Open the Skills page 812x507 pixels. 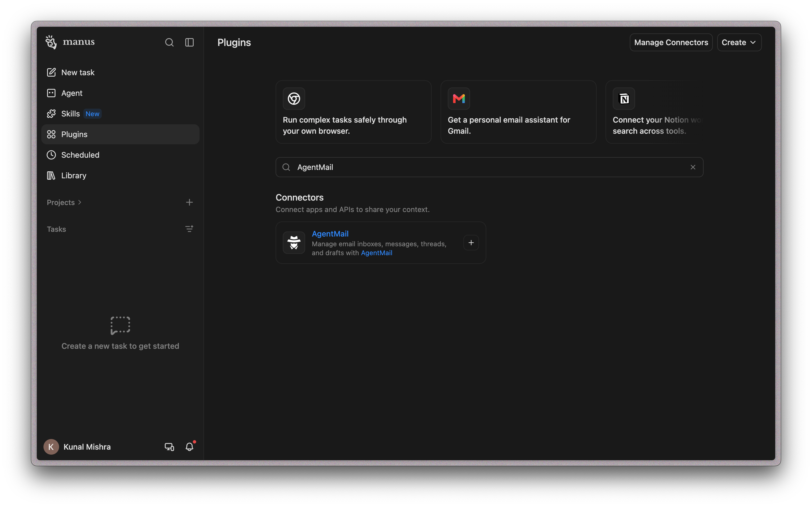coord(120,114)
